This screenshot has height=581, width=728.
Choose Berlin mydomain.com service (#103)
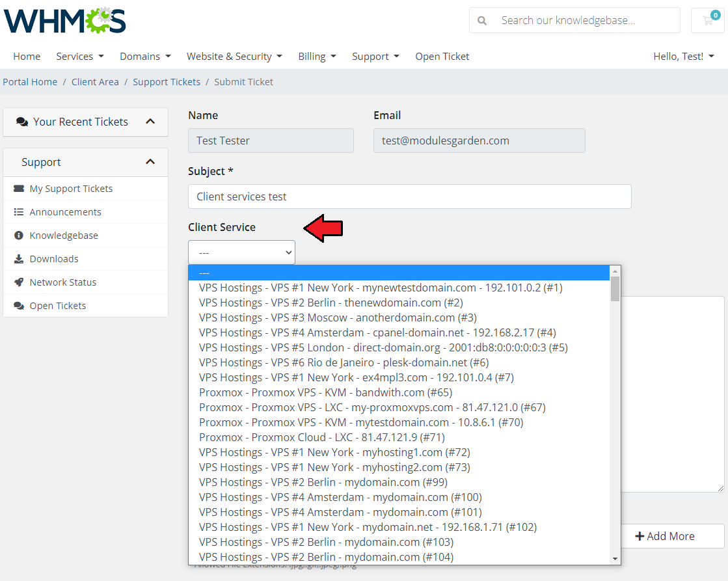(399, 541)
